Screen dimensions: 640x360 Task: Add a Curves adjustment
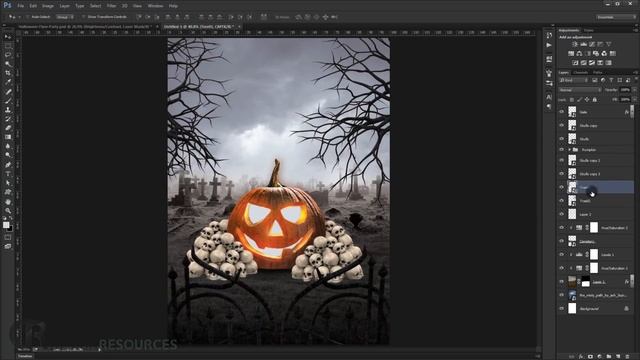[592, 44]
